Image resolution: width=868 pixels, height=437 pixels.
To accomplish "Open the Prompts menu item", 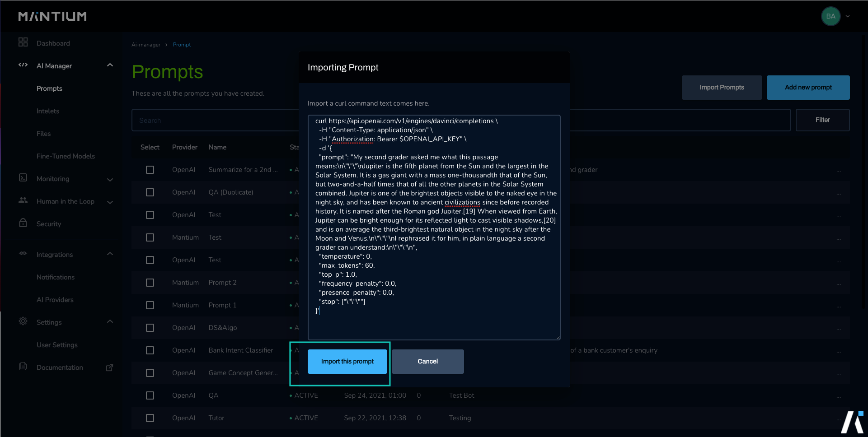I will (49, 88).
